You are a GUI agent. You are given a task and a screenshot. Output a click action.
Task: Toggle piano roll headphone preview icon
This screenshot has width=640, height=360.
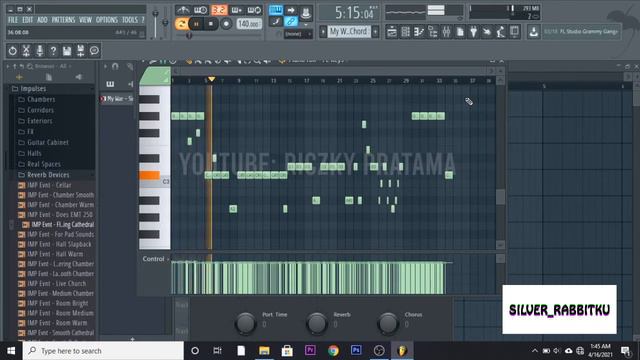click(x=115, y=67)
